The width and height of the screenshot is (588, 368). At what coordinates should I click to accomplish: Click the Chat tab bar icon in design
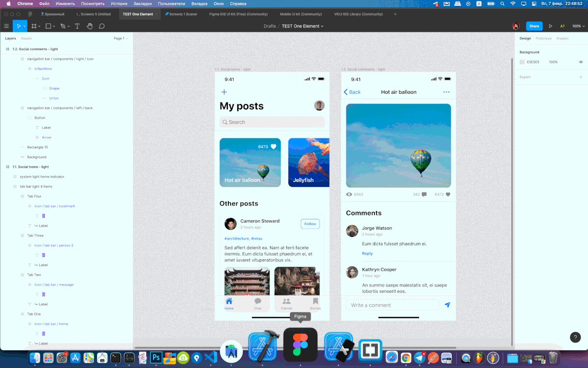(258, 301)
